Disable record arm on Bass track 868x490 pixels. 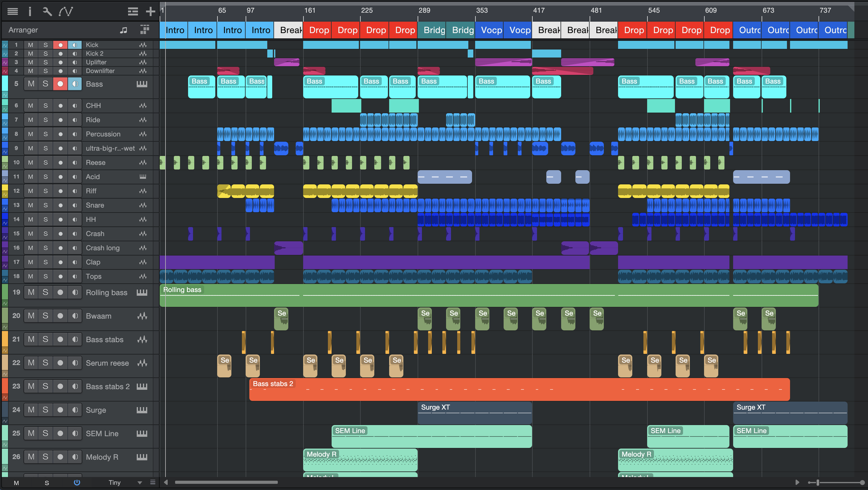point(60,84)
